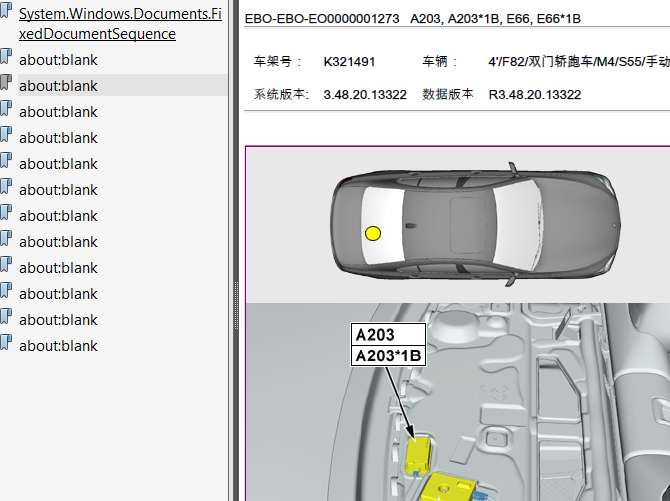
Task: Click the A203*1B callout label in the diagram
Action: pos(388,356)
